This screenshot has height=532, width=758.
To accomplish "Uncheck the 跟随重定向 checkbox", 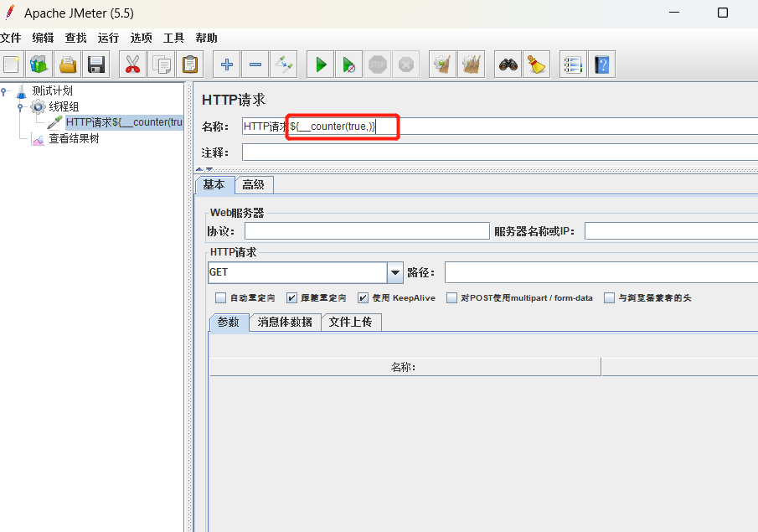I will (x=291, y=298).
